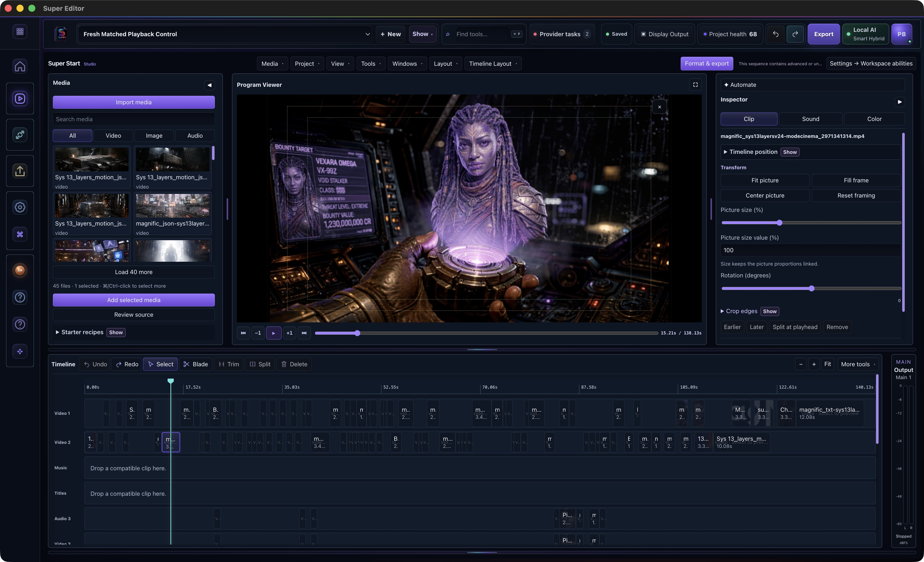Close the overlay with the X in the viewer
924x562 pixels.
click(659, 107)
